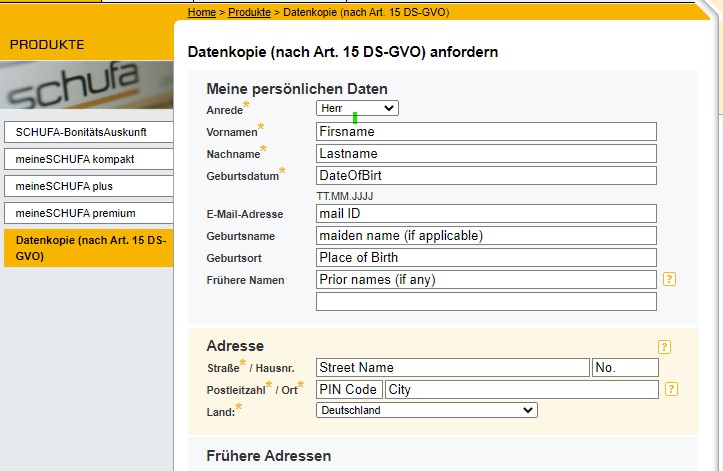723x471 pixels.
Task: Select meineSCHUFA plus in sidebar
Action: (x=87, y=186)
